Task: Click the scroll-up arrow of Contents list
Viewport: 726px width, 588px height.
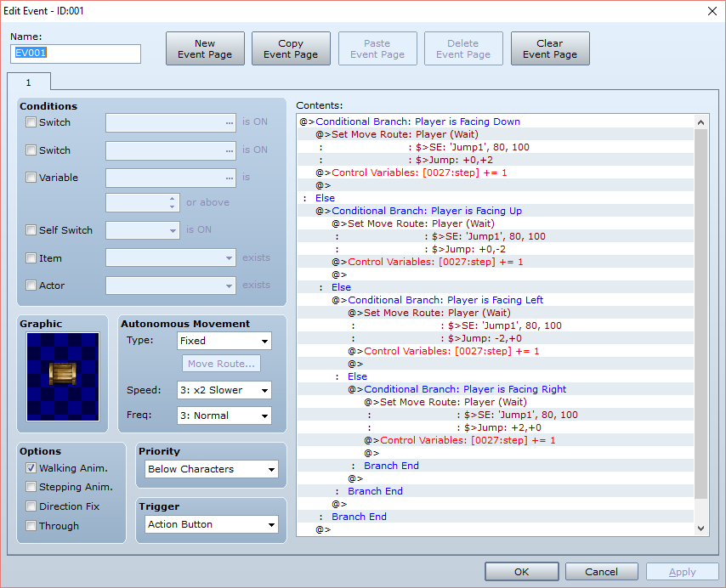Action: click(701, 122)
